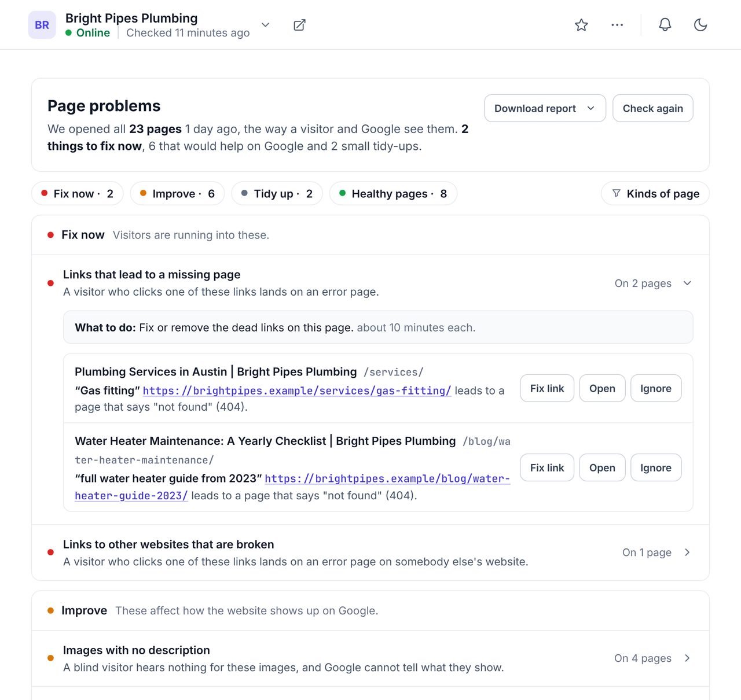This screenshot has width=741, height=700.
Task: Click the BR site avatar
Action: (x=42, y=25)
